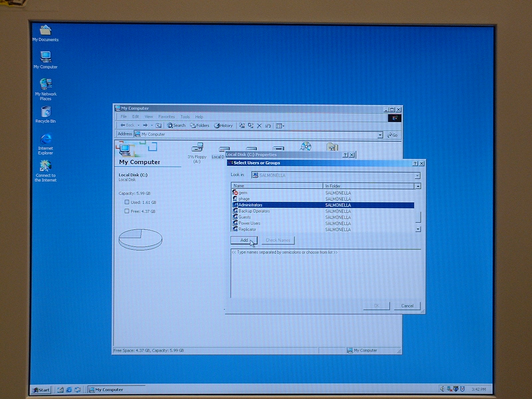Open the Views toolbar dropdown
This screenshot has height=399, width=532.
click(280, 126)
